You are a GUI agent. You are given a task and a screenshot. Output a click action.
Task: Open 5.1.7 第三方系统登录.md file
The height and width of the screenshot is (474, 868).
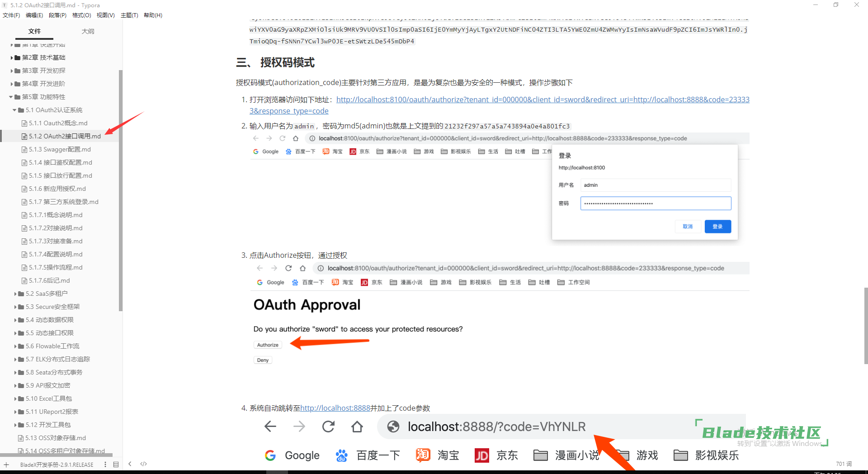tap(64, 202)
